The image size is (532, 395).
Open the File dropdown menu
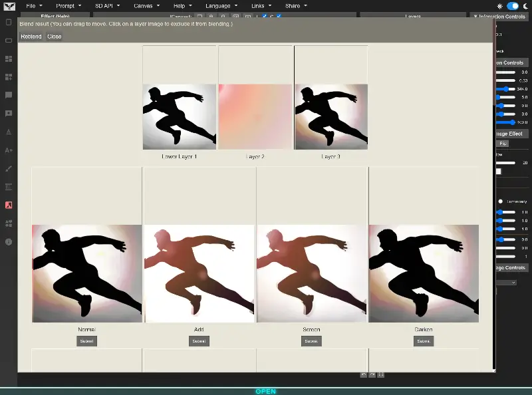(34, 5)
